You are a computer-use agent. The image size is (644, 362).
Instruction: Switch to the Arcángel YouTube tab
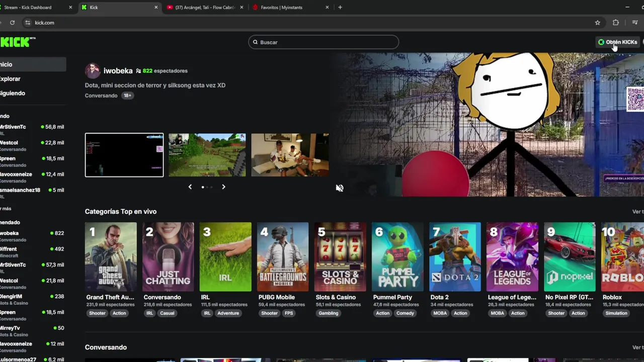click(205, 8)
